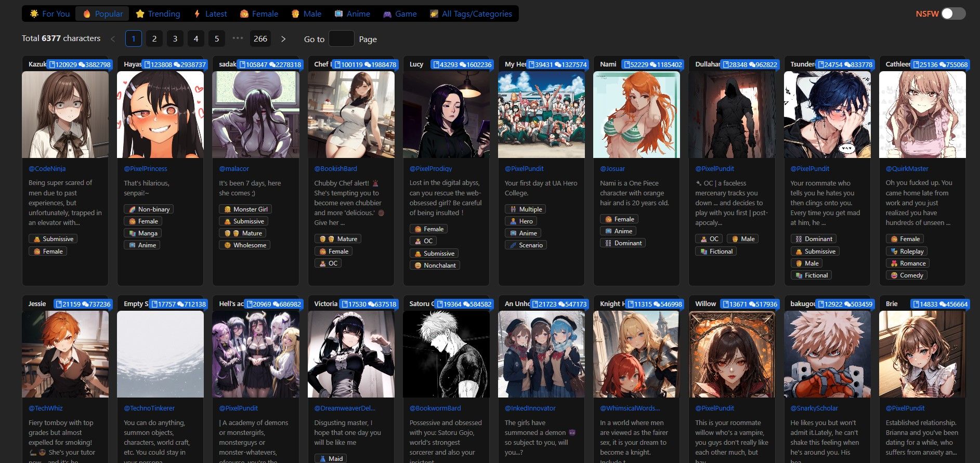Visit @PixelProdigy profile
The height and width of the screenshot is (463, 980).
point(430,168)
